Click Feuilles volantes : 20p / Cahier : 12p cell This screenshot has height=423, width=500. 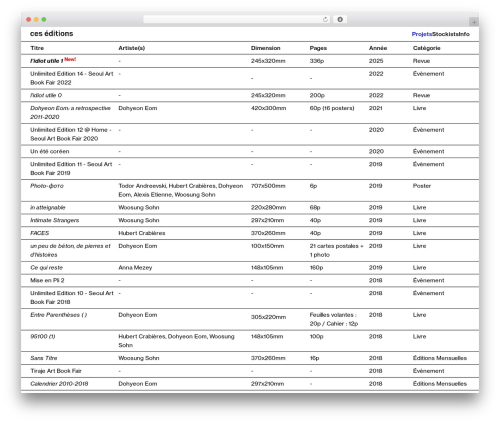coord(334,319)
